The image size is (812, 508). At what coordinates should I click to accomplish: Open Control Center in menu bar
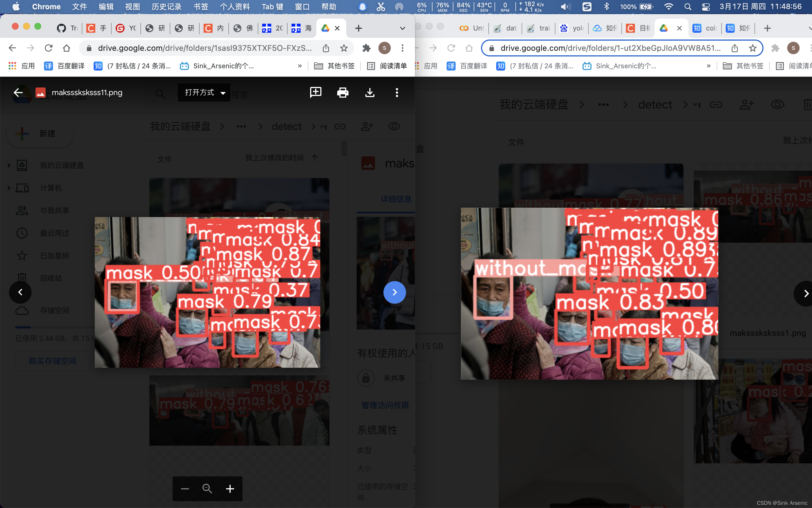[x=706, y=7]
